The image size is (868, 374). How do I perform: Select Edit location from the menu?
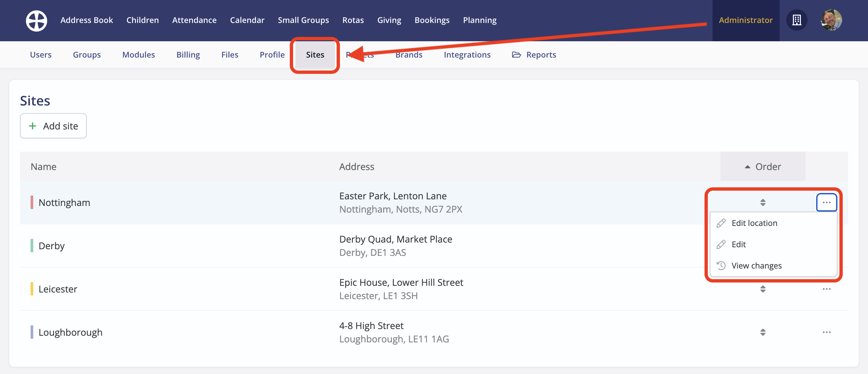[754, 223]
